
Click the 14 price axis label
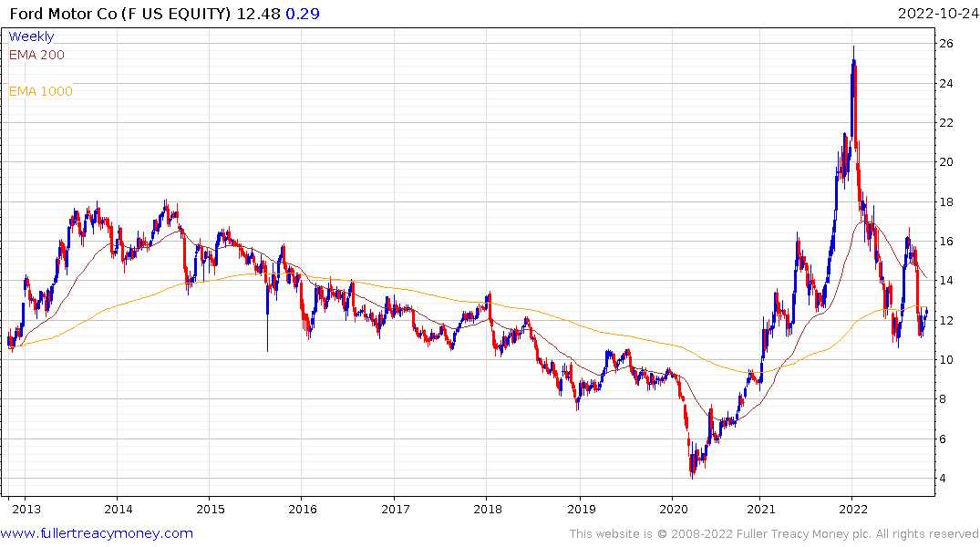tap(946, 281)
